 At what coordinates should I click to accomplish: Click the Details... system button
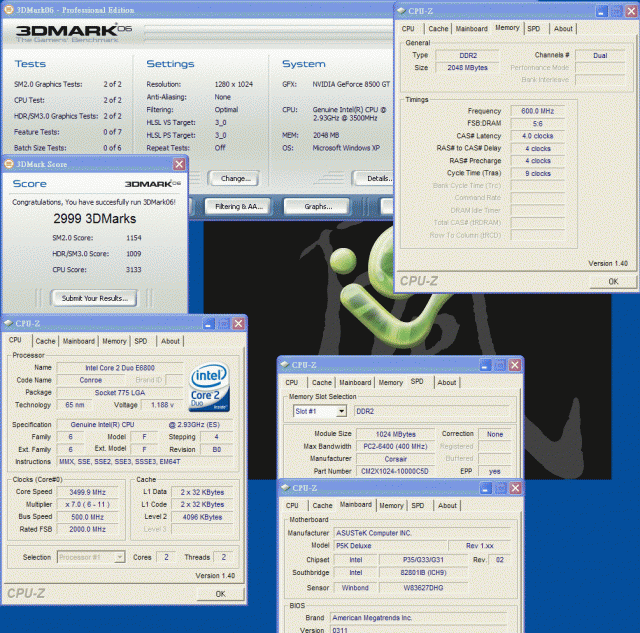pos(373,178)
